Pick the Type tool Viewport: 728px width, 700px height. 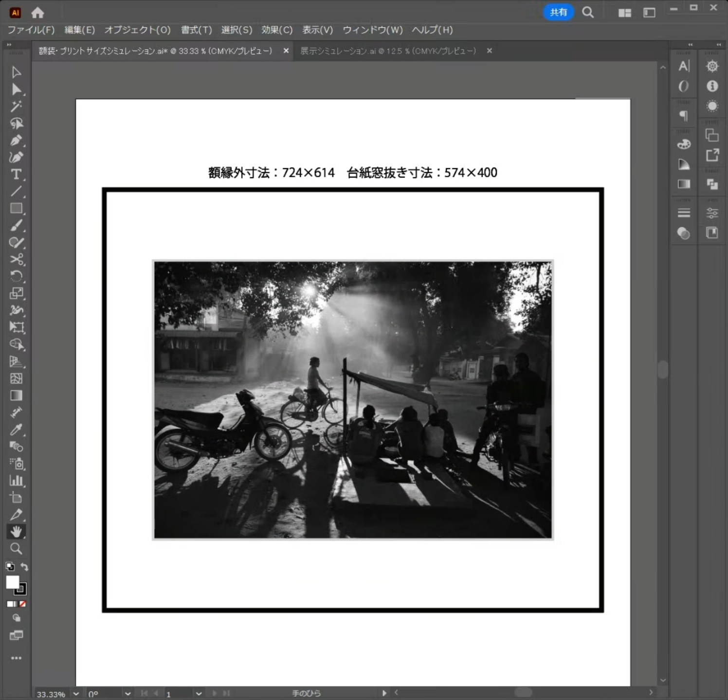(16, 174)
